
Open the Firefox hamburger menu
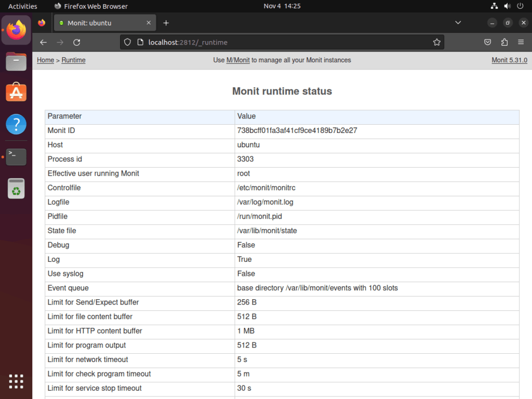point(521,42)
